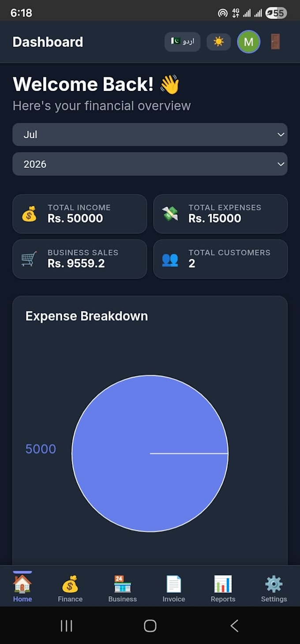This screenshot has height=644, width=300.
Task: Switch language to Urdu
Action: click(x=182, y=42)
